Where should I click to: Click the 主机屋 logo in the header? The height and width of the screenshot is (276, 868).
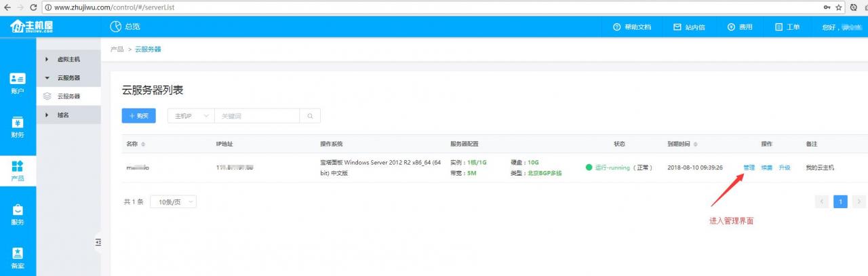click(x=31, y=26)
